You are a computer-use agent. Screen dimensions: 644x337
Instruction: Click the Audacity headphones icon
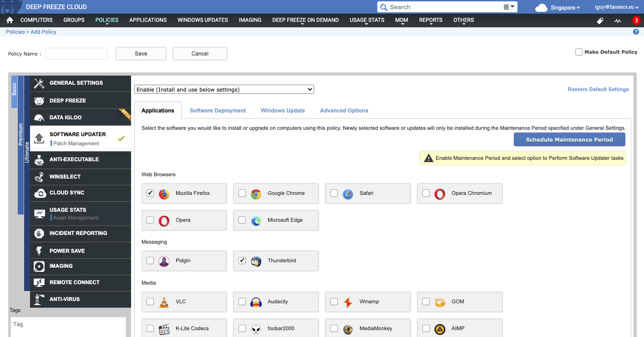[x=256, y=302]
